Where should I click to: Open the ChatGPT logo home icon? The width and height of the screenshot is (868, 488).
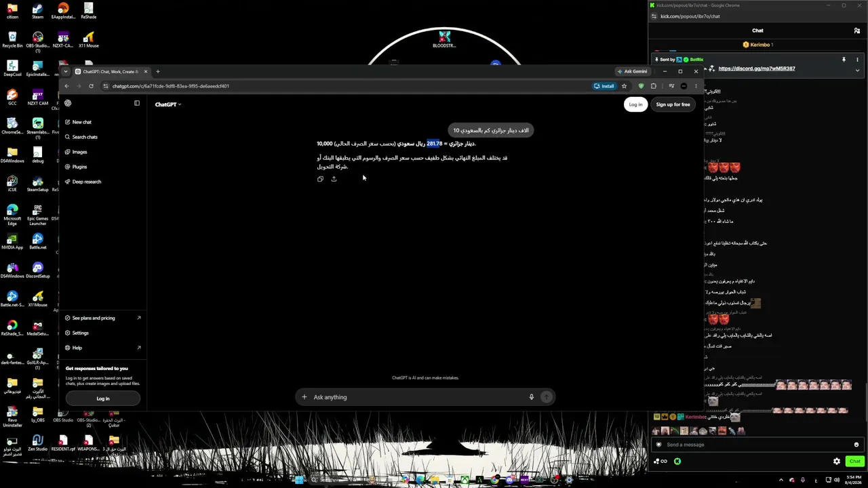pos(68,104)
